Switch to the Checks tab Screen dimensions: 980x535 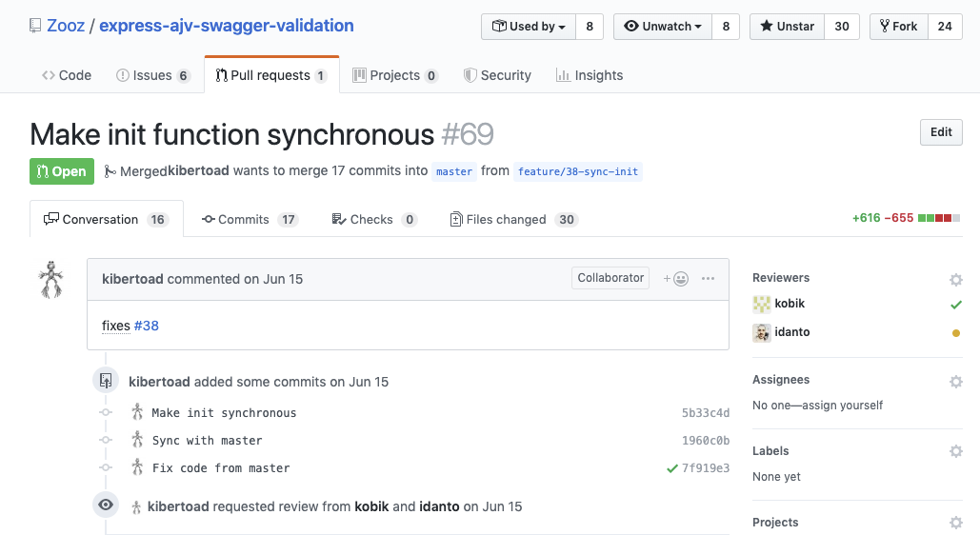tap(374, 219)
